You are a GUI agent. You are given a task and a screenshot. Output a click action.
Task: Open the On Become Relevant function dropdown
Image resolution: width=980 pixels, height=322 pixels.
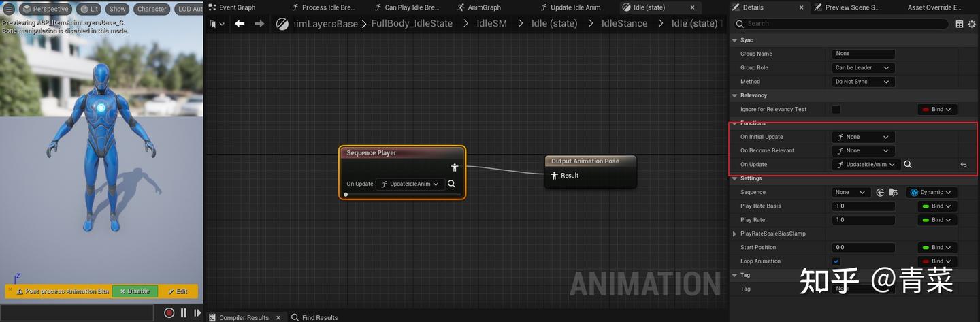click(864, 150)
